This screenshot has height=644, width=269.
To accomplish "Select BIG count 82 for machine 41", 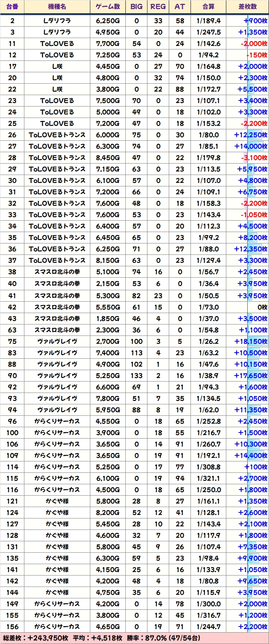I will (x=136, y=296).
